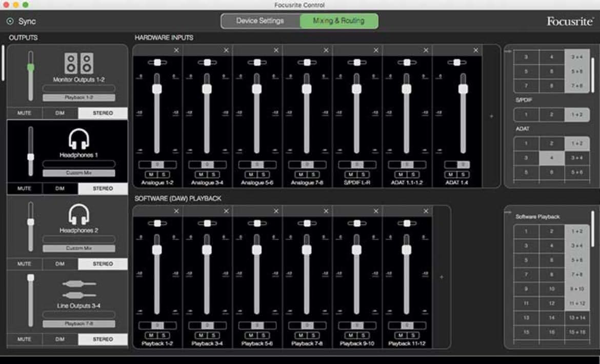Screen dimensions: 600x364
Task: Mute the Analogue 1-2 channel
Action: [151, 175]
